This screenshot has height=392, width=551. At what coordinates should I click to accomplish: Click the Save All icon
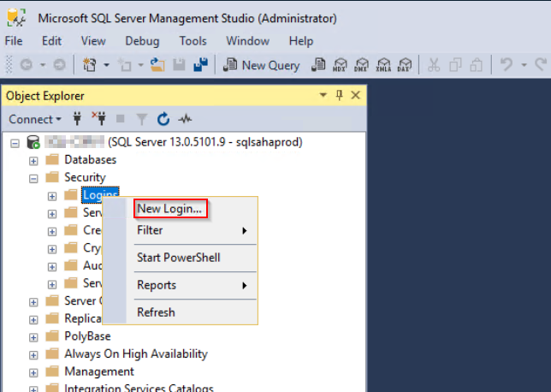click(x=201, y=65)
